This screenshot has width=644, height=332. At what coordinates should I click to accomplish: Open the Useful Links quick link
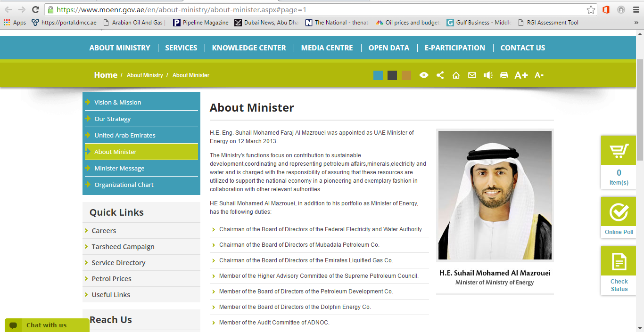pyautogui.click(x=111, y=295)
